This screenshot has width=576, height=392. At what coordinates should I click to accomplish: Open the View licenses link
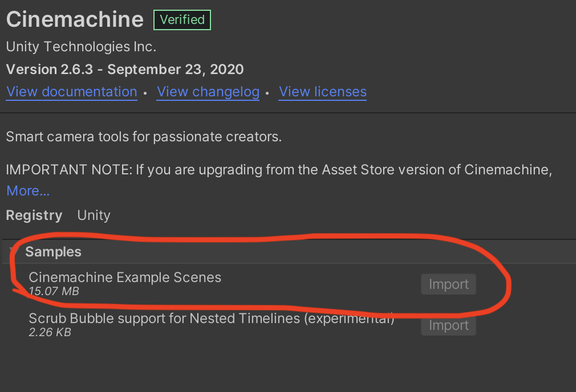click(x=322, y=92)
